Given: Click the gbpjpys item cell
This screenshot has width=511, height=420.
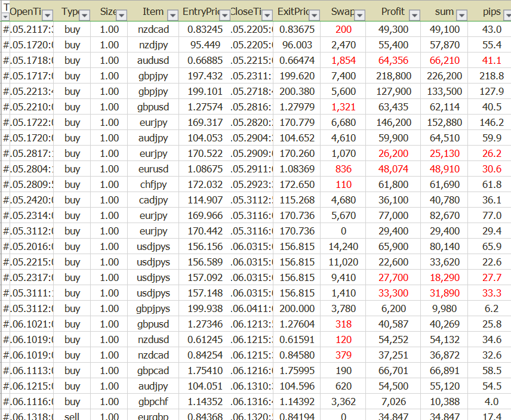Looking at the screenshot, I should pyautogui.click(x=153, y=308).
